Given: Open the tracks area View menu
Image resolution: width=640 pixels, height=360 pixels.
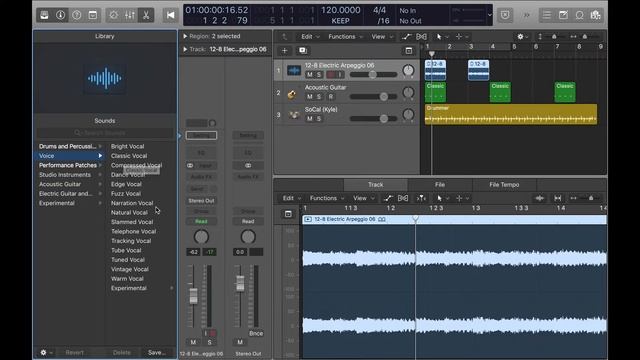Looking at the screenshot, I should [382, 37].
